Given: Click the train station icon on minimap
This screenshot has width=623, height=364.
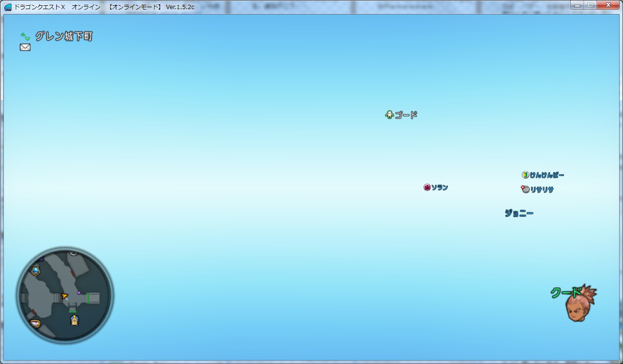Looking at the screenshot, I should (74, 320).
